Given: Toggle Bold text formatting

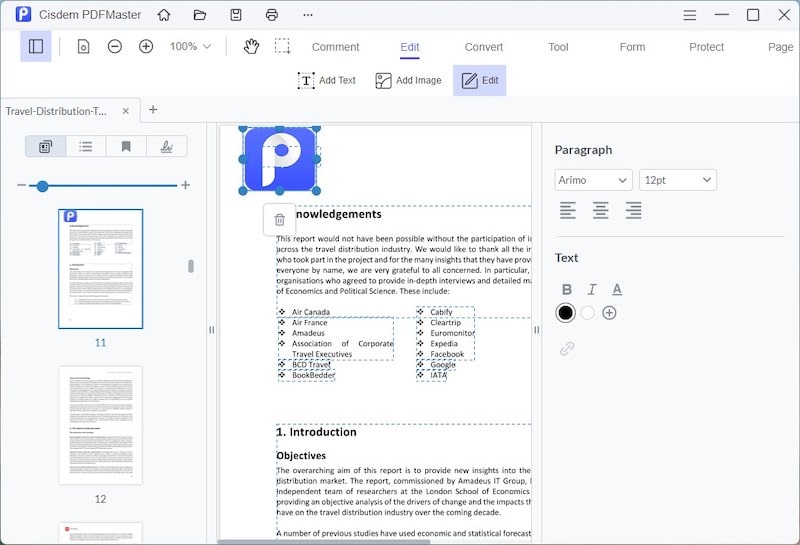Looking at the screenshot, I should [x=567, y=289].
